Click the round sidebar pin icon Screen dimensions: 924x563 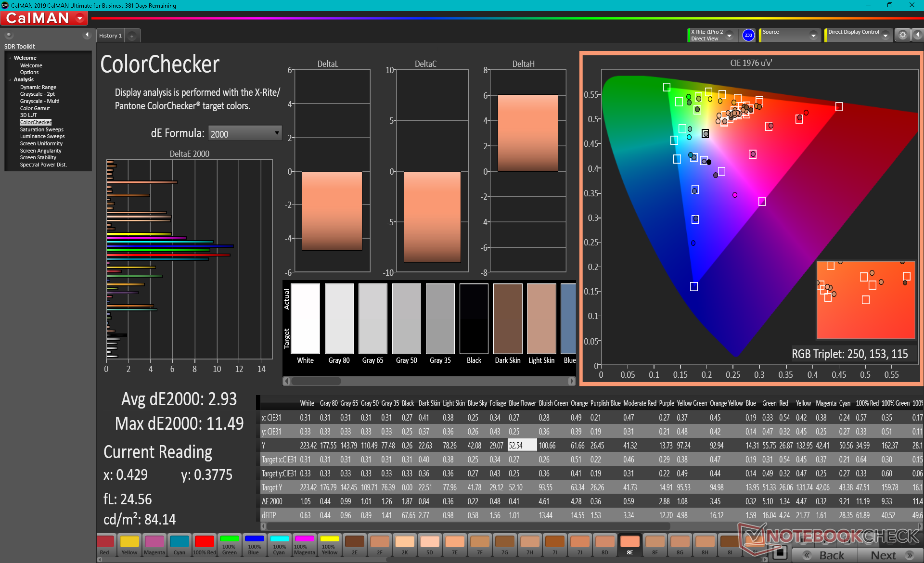click(x=9, y=35)
